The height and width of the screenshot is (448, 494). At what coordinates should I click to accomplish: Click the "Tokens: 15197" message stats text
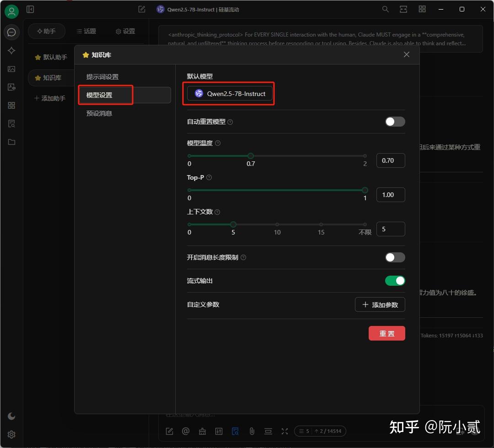click(452, 336)
